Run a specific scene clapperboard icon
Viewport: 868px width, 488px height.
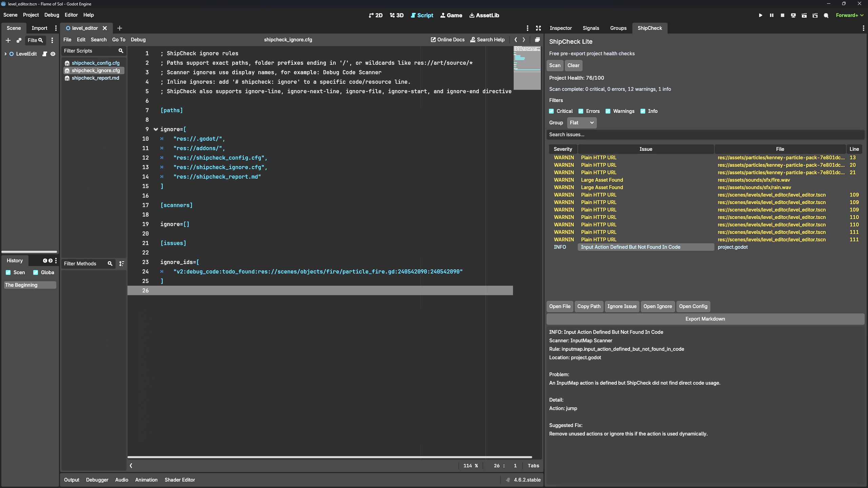pos(815,15)
